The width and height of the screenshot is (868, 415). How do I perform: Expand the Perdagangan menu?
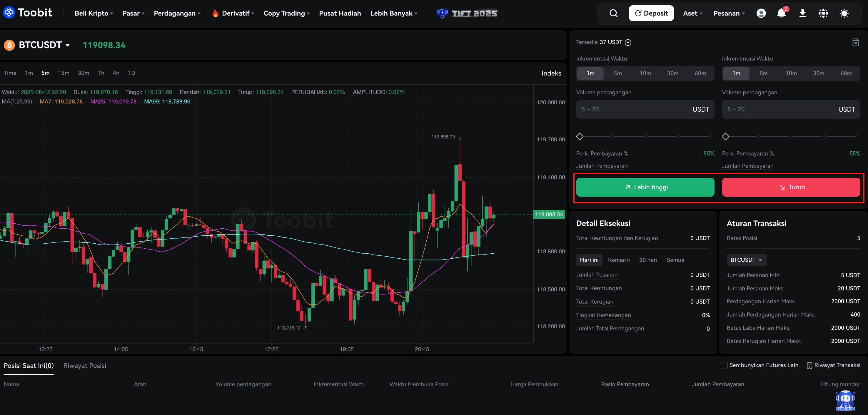click(x=177, y=13)
